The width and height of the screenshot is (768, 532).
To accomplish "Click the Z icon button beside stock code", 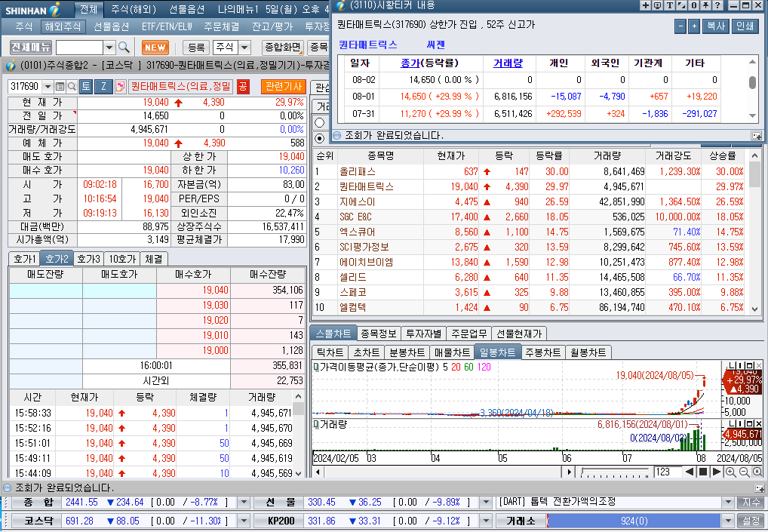I will click(103, 87).
